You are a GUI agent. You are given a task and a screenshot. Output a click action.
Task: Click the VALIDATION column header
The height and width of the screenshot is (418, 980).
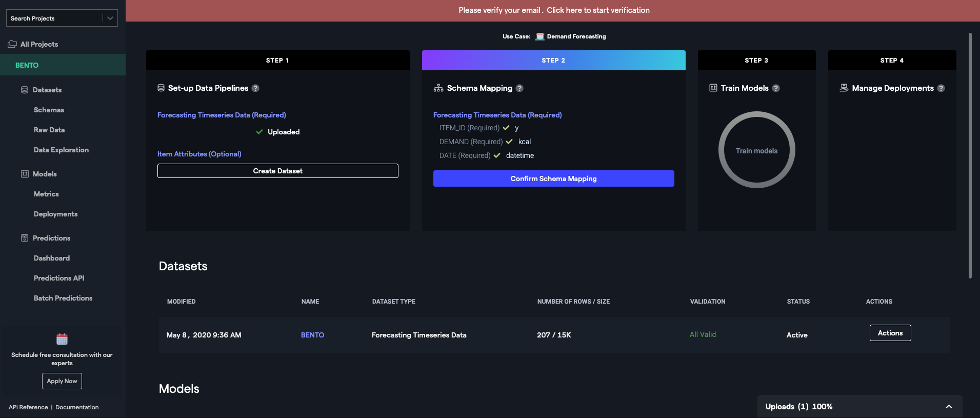tap(708, 302)
